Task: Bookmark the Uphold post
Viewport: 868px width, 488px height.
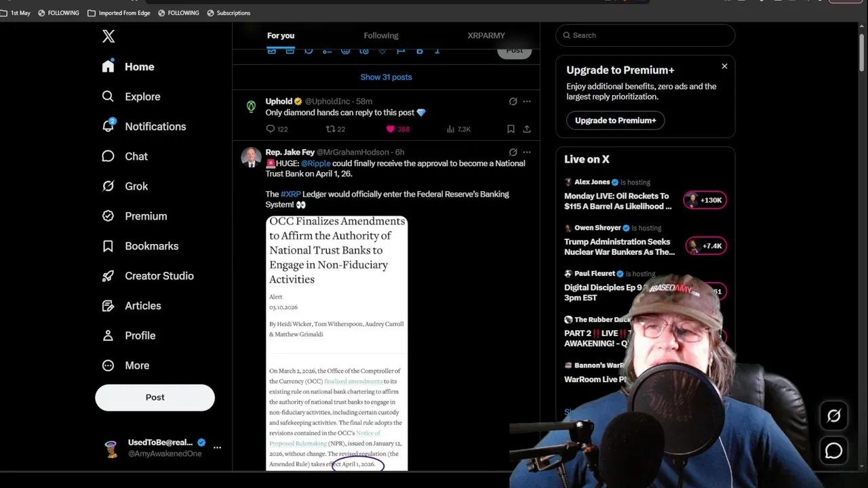Action: [511, 129]
